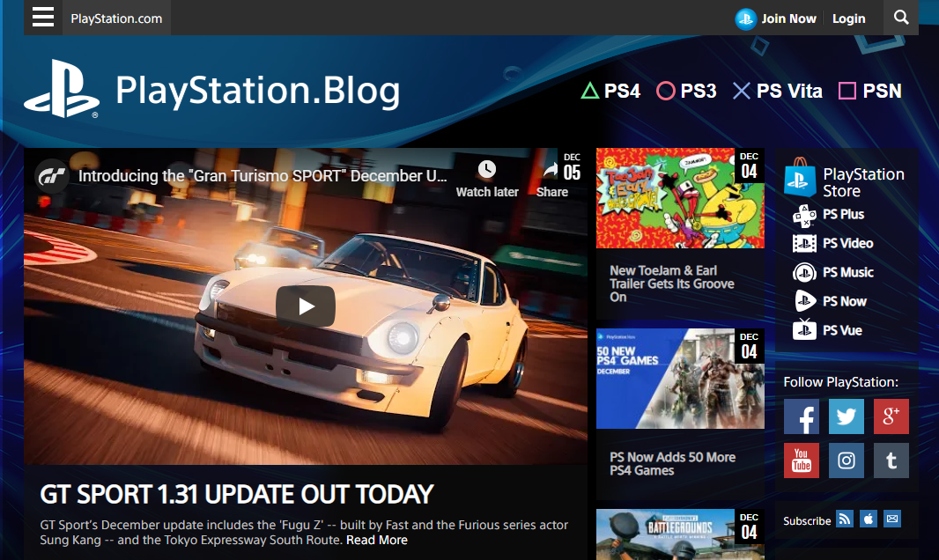Subscribe via RSS feed icon

pyautogui.click(x=845, y=519)
